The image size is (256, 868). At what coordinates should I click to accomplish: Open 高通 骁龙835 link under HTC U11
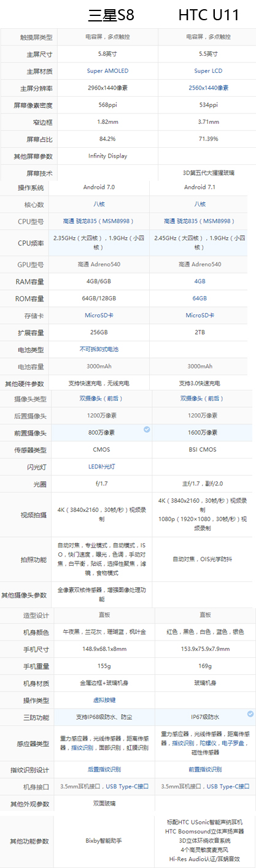(x=198, y=221)
